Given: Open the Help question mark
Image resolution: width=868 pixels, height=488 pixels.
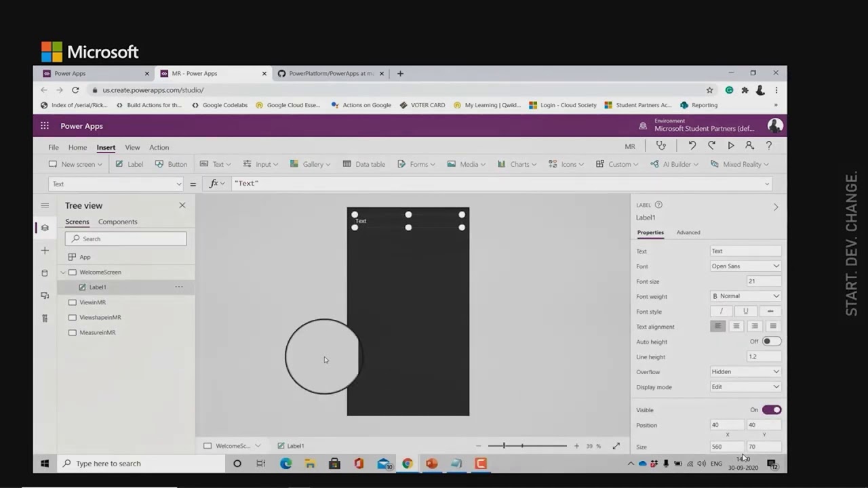Looking at the screenshot, I should click(769, 146).
